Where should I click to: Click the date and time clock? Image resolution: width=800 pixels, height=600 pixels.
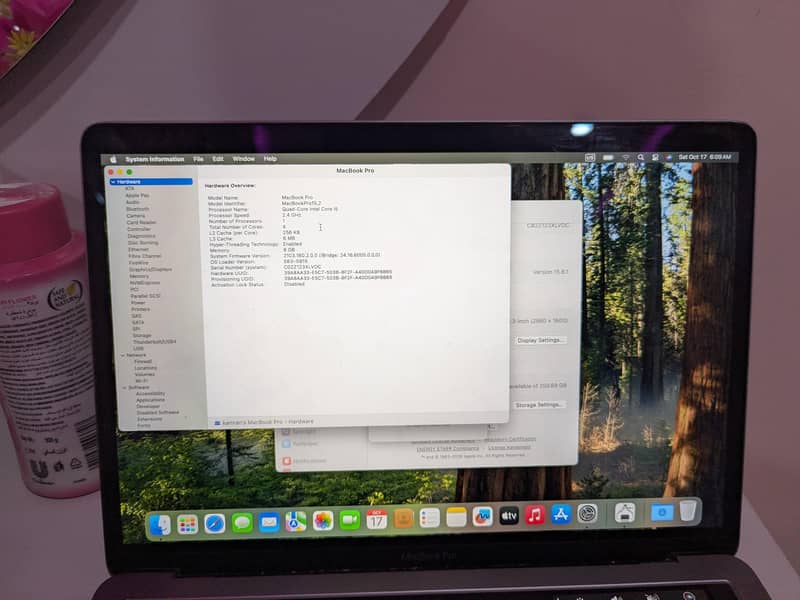[x=705, y=157]
